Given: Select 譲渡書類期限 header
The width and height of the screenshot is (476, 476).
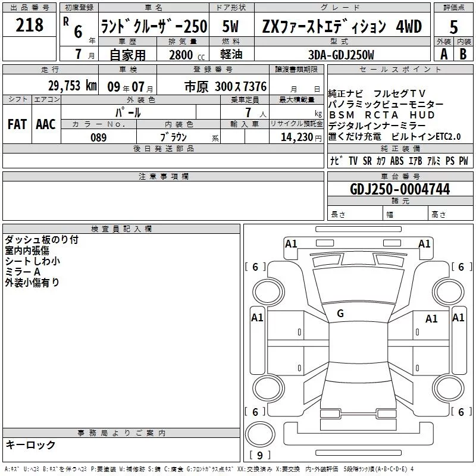Looking at the screenshot, I should tap(296, 69).
